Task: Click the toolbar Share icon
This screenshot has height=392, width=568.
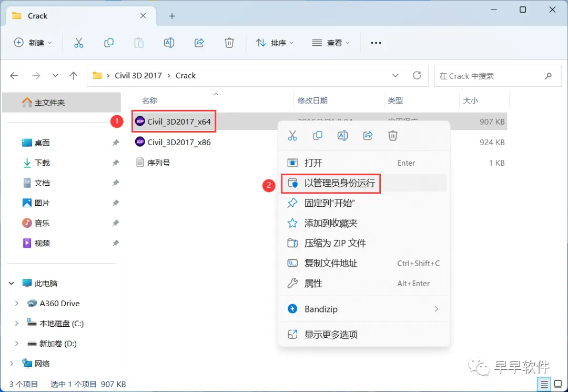Action: (199, 43)
